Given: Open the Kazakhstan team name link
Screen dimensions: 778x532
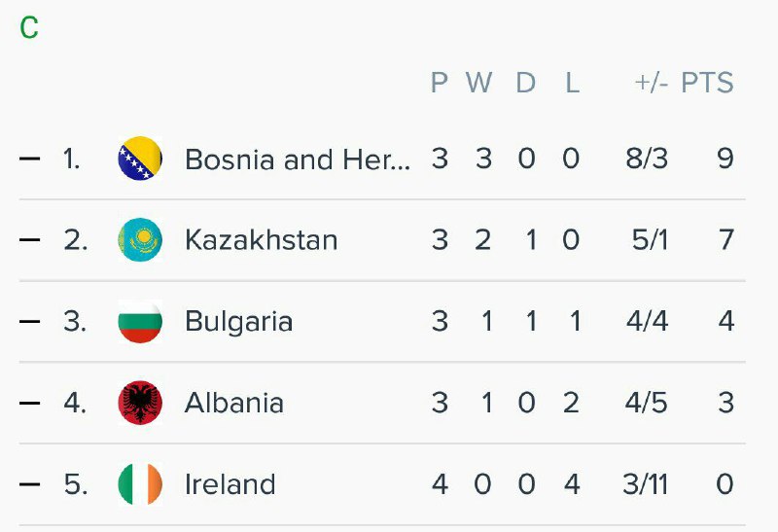Looking at the screenshot, I should (x=261, y=240).
